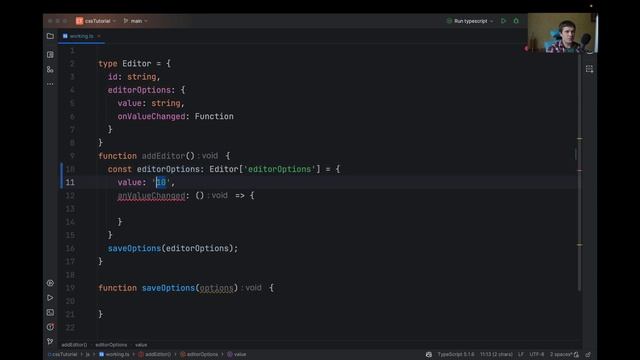Click the selected text '10' on line 11
This screenshot has width=640, height=360.
(x=161, y=182)
